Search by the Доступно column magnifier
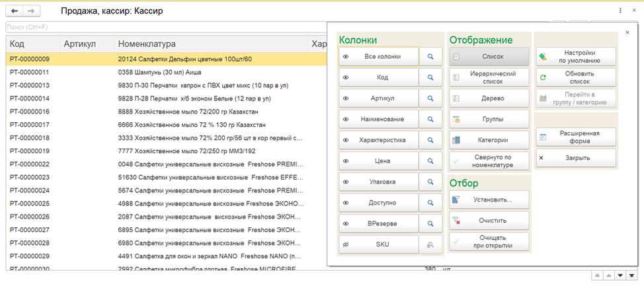Viewport: 644px width, 286px height. coord(430,203)
